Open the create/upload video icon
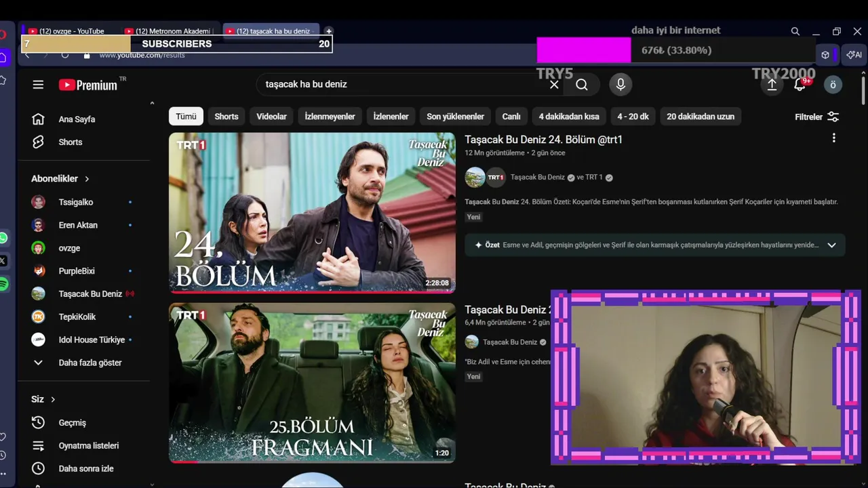This screenshot has height=488, width=868. pyautogui.click(x=772, y=85)
